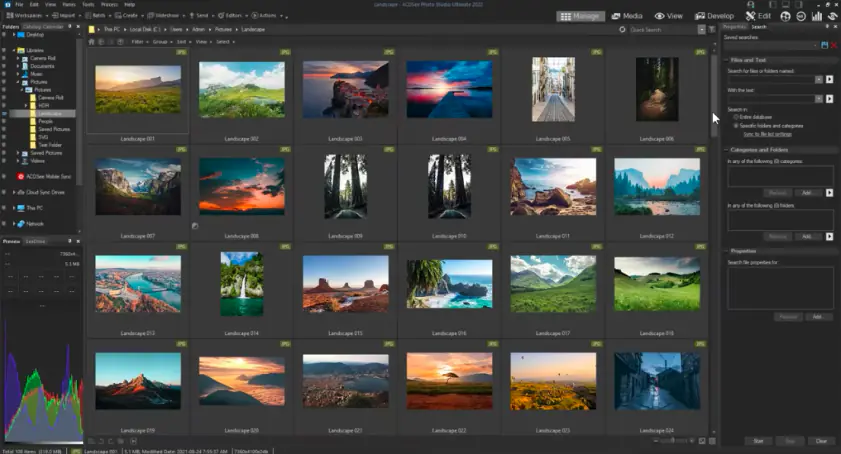Switch to the Search tab

758,26
